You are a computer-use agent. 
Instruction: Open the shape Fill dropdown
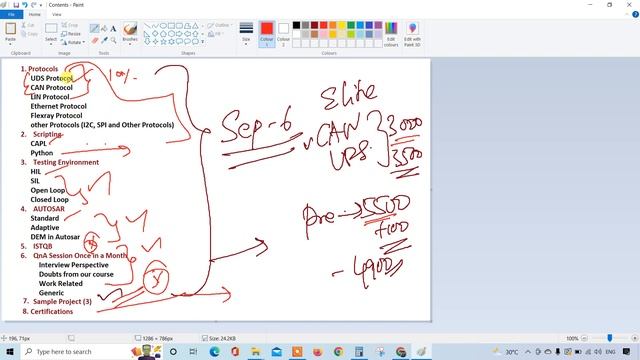[x=216, y=34]
